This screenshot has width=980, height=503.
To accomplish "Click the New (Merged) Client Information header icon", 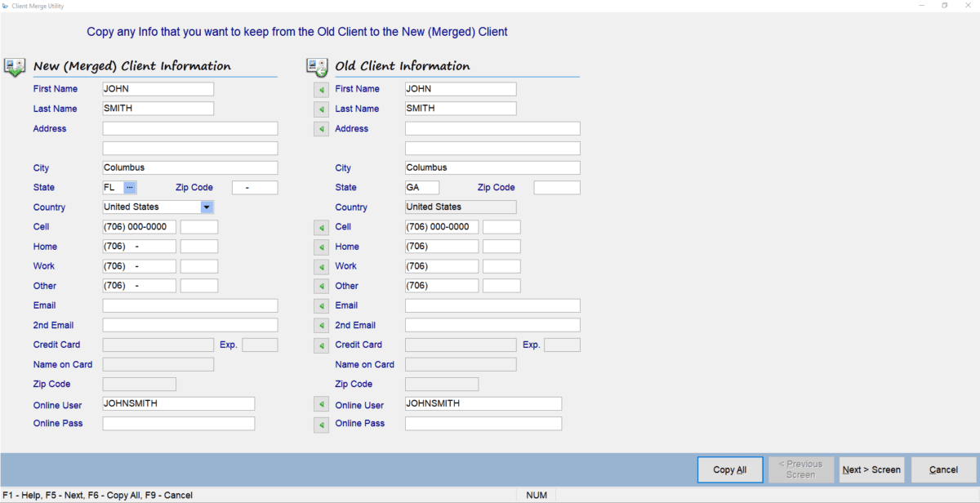I will click(15, 67).
